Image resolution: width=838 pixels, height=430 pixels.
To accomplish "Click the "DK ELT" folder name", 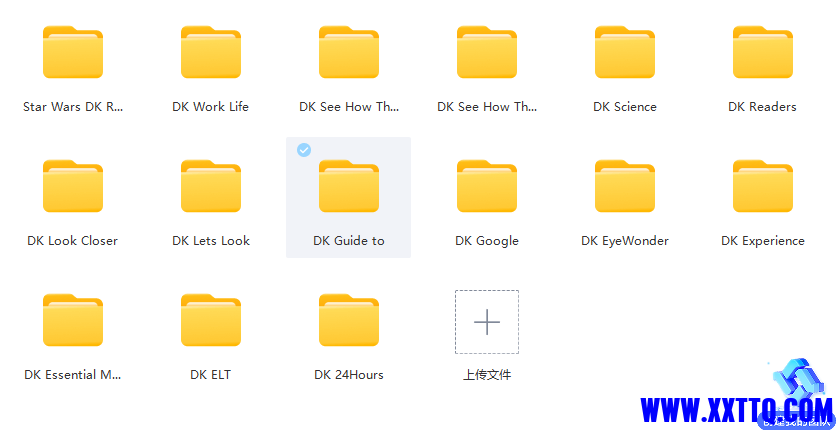I will click(211, 375).
